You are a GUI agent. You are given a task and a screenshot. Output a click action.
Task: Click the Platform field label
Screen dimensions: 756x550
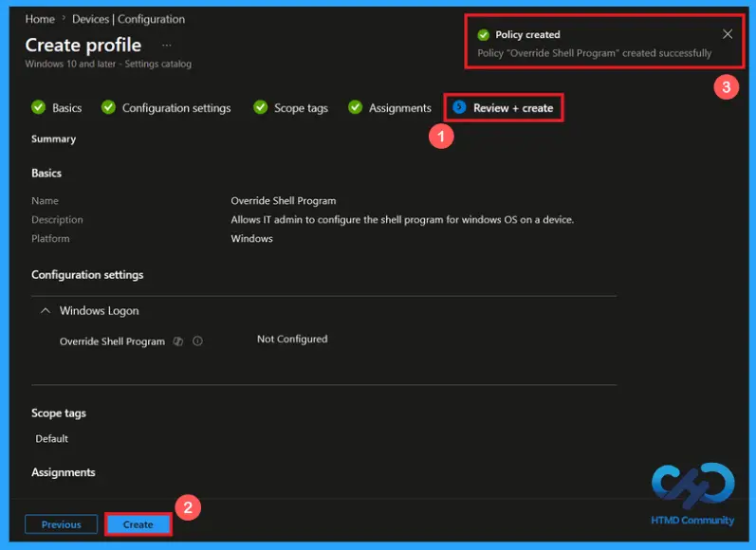[x=50, y=239]
